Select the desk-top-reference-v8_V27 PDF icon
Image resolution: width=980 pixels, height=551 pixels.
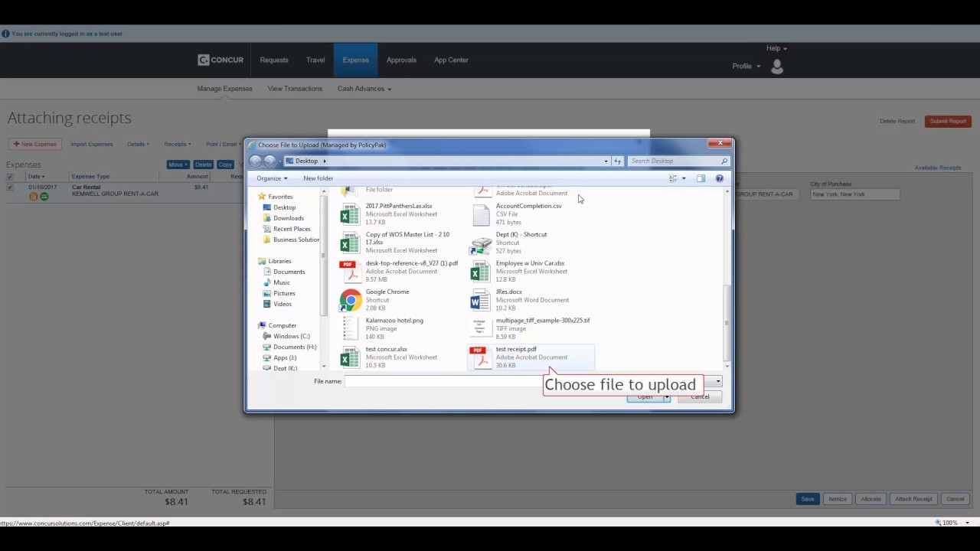pos(350,272)
